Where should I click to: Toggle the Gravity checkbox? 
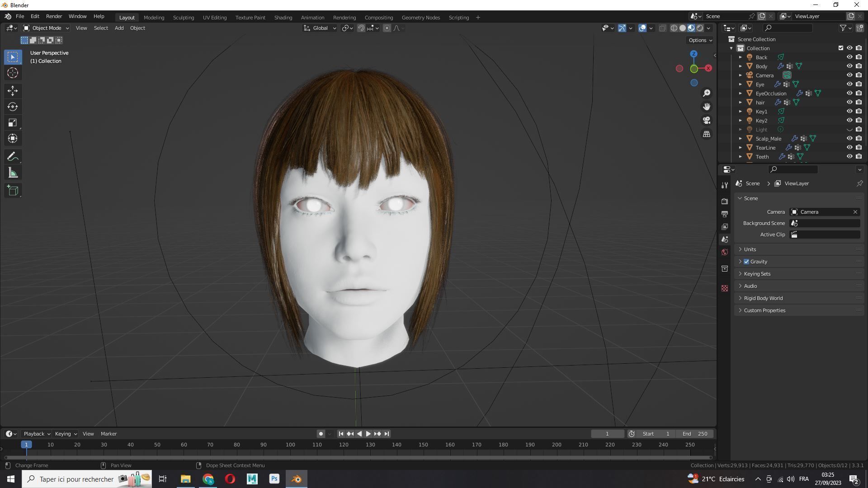tap(746, 262)
